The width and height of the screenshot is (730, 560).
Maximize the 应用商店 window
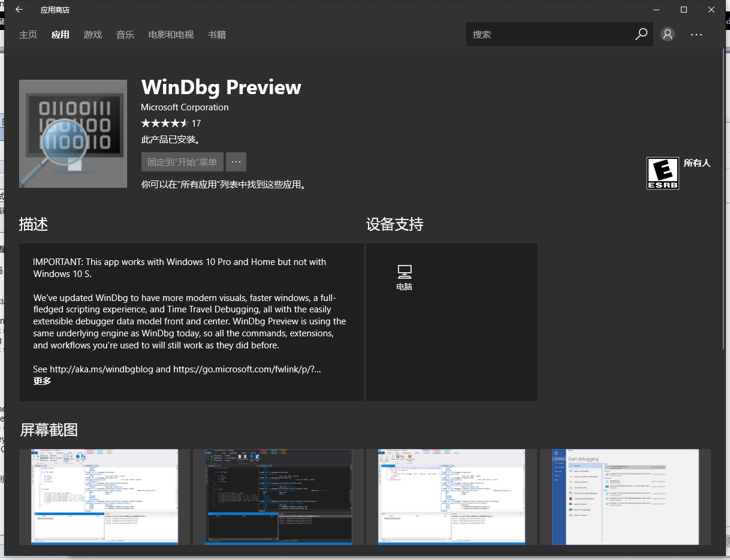pos(684,10)
